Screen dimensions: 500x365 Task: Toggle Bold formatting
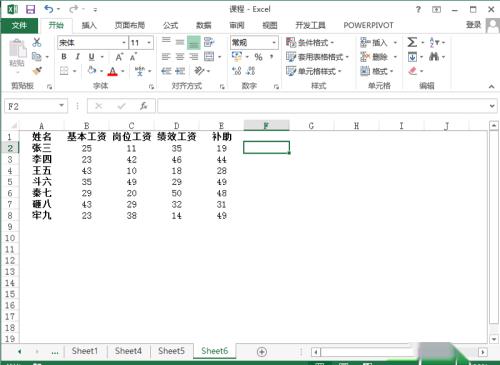[x=64, y=57]
